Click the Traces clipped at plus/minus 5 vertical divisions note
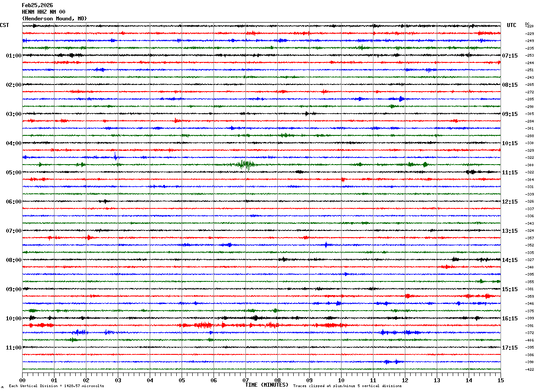 pyautogui.click(x=347, y=386)
